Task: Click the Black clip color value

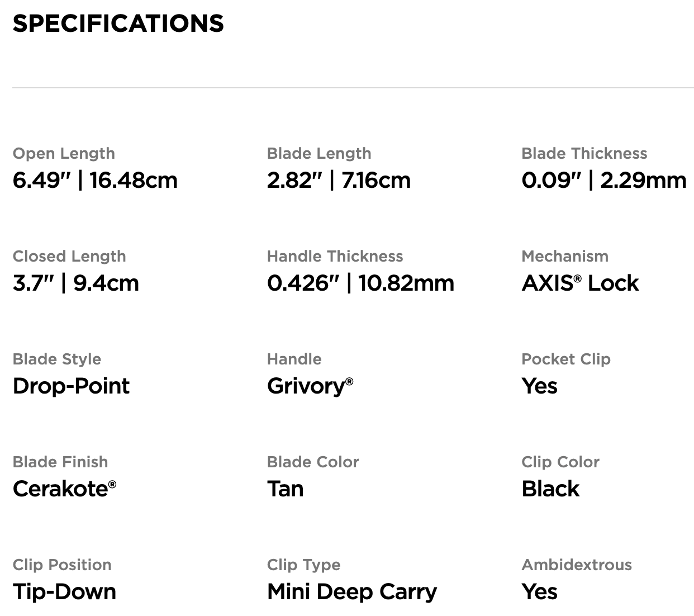Action: tap(550, 489)
